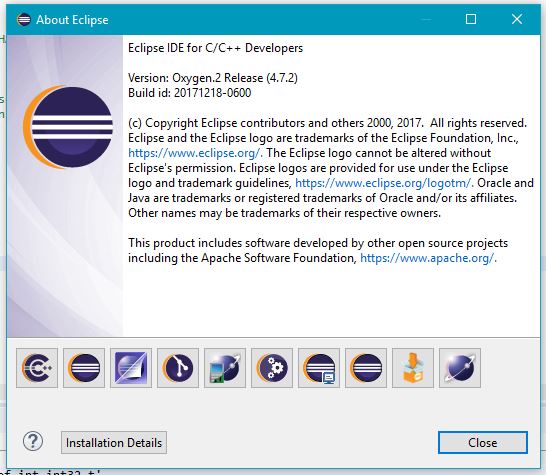The image size is (546, 475).
Task: Click the help question mark icon
Action: 33,442
